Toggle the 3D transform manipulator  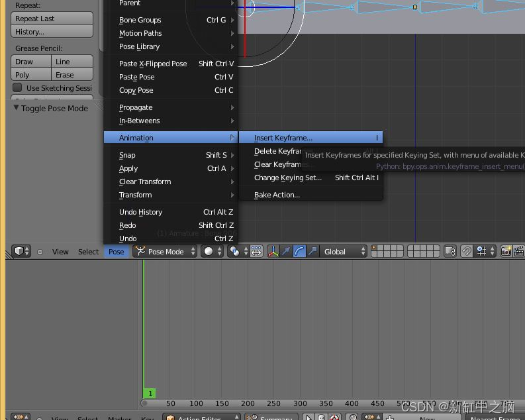(x=273, y=251)
